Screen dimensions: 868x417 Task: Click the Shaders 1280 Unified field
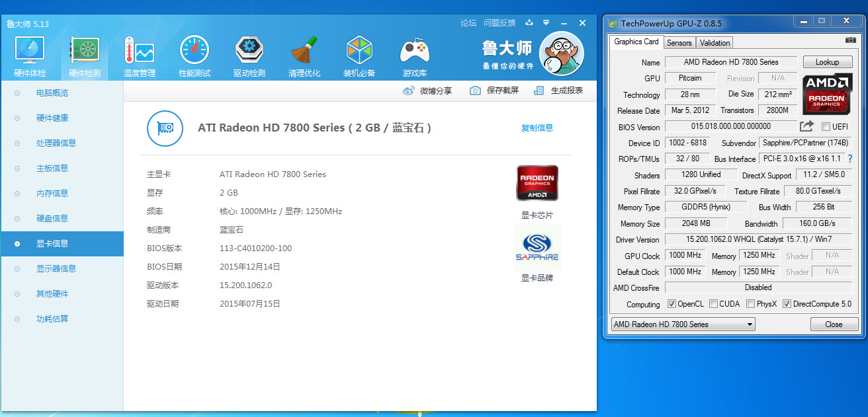(701, 174)
